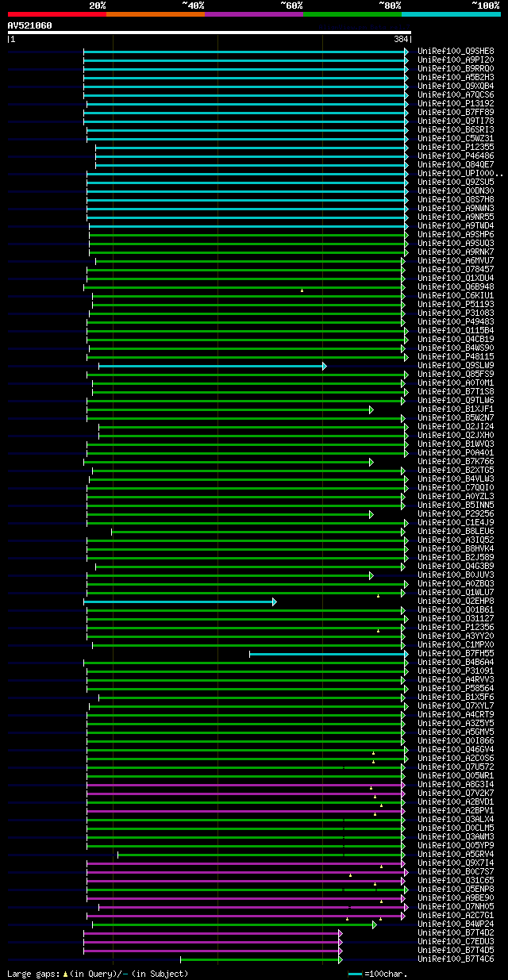Screen dimensions: 508x980
Task: Open hit UniRef100_B1XJF1
Action: (456, 409)
